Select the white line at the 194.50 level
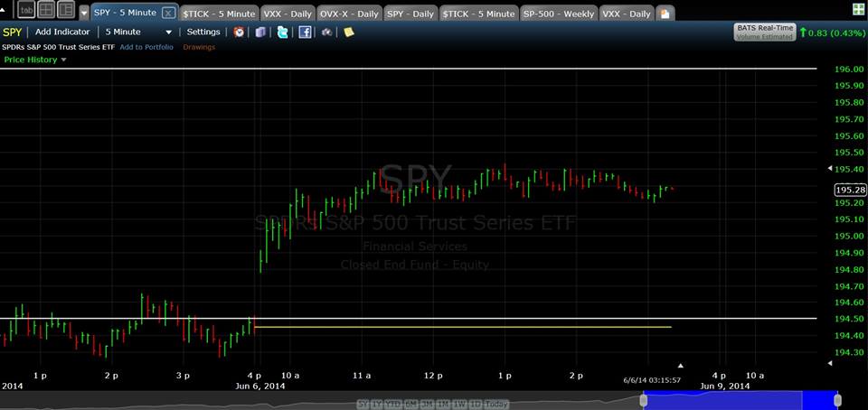The image size is (868, 410). point(408,318)
